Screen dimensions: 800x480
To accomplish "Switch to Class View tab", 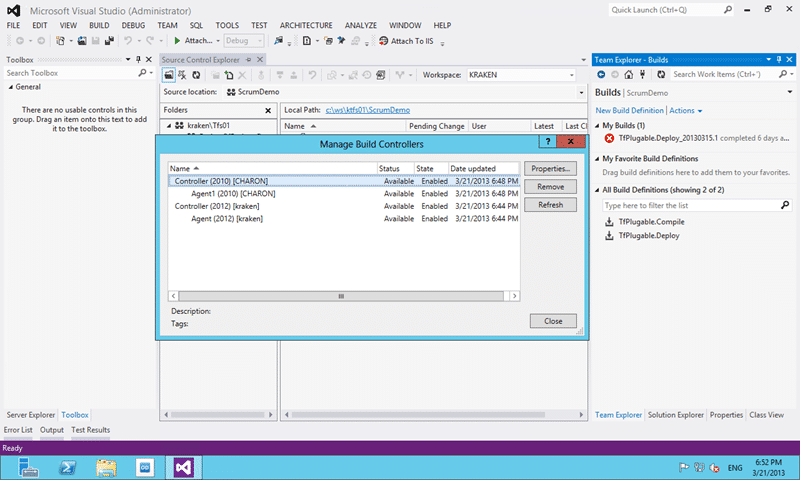I will [x=766, y=415].
